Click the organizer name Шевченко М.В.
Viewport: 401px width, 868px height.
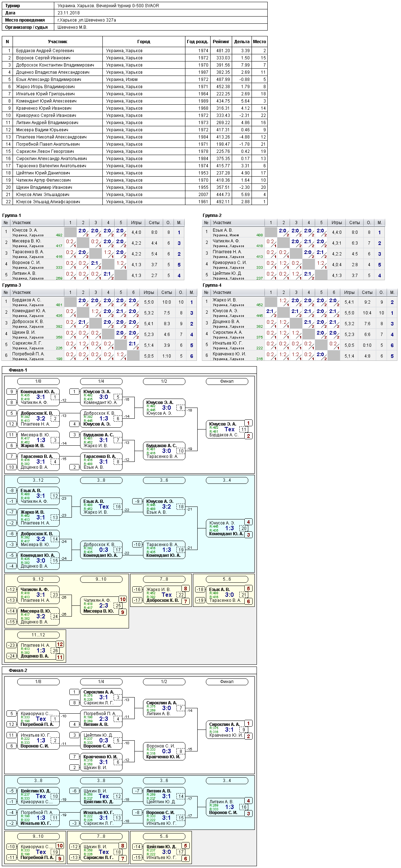coord(72,27)
